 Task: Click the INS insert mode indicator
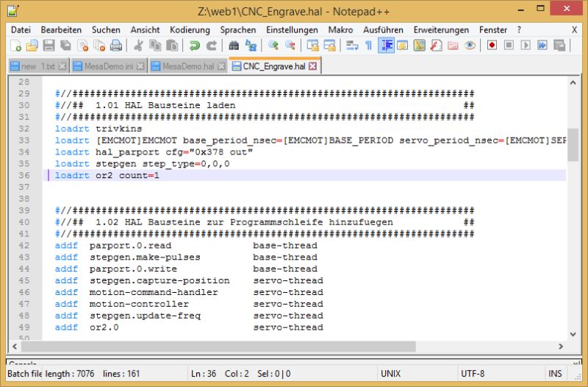click(555, 374)
